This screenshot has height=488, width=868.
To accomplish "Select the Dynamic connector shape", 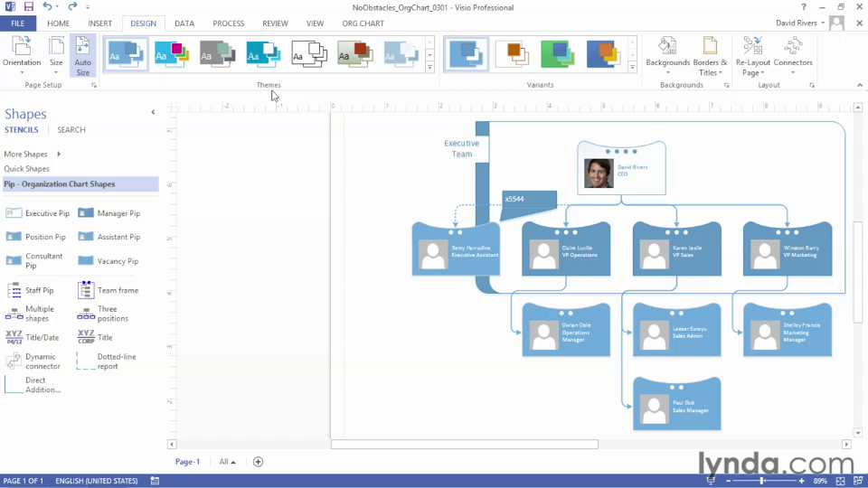I will (33, 361).
